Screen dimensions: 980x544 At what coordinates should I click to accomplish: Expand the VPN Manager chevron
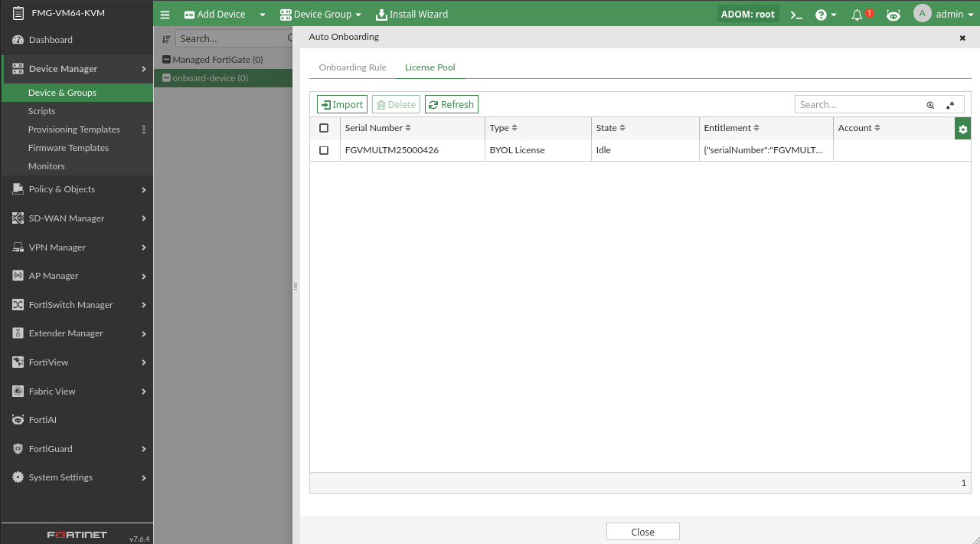[x=144, y=247]
